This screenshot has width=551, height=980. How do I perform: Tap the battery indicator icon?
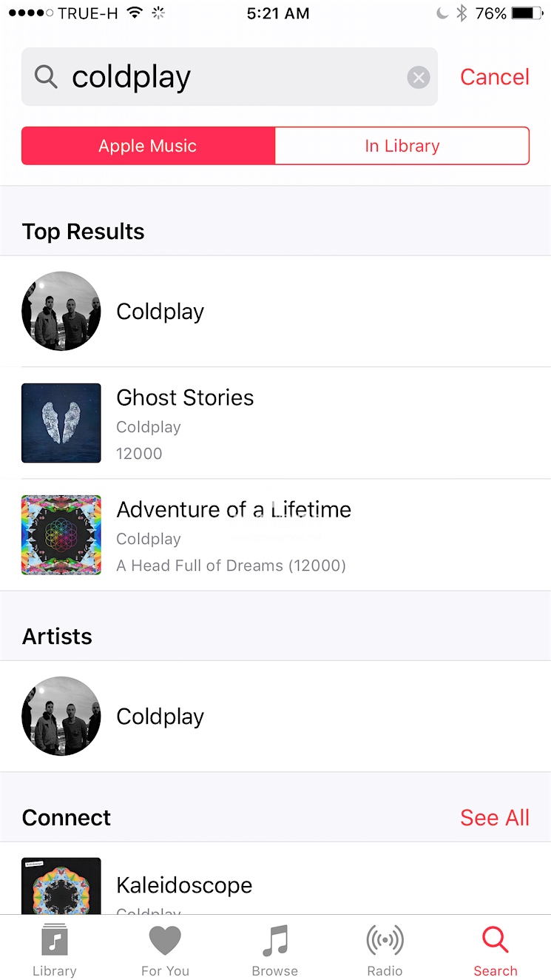tap(527, 13)
